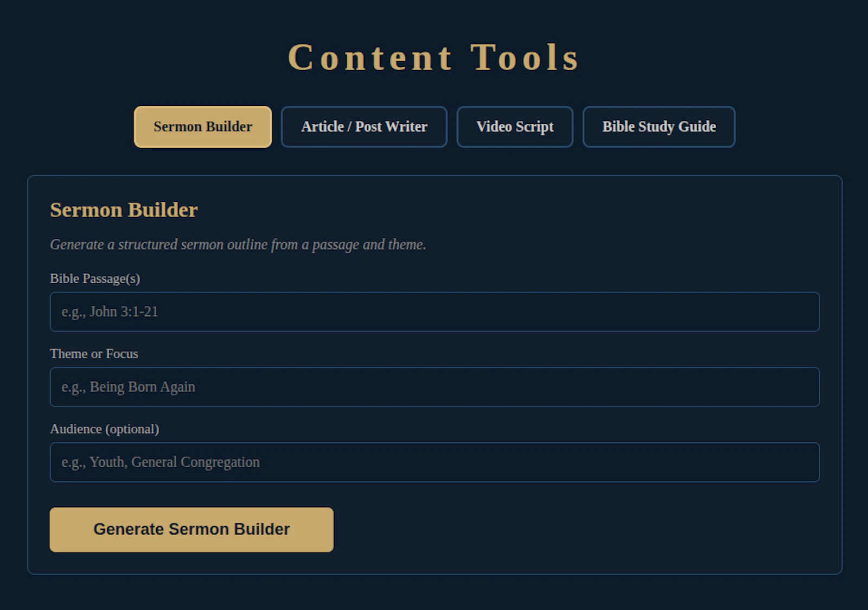Click the Generate Sermon Builder button
The image size is (868, 610).
[x=192, y=530]
